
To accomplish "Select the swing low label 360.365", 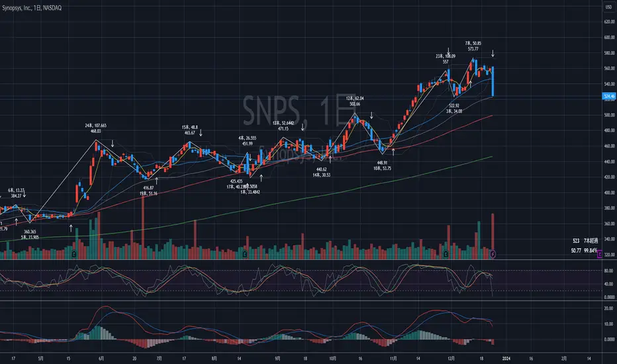I will click(30, 232).
